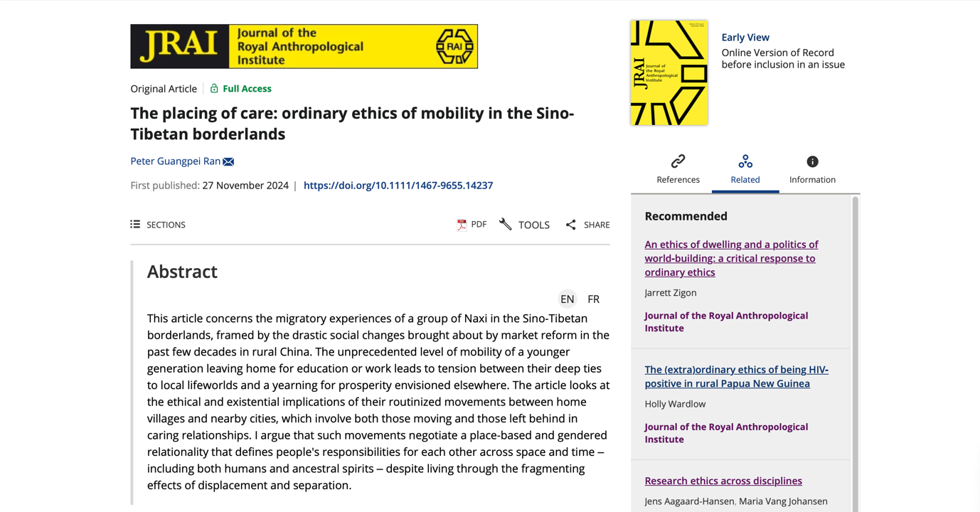Click the JRAI journal cover thumbnail
Screen dimensions: 980x512
[669, 73]
